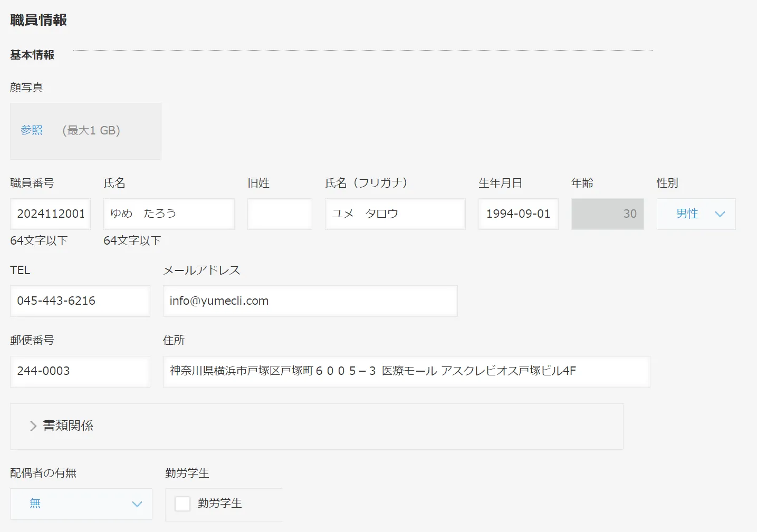Click the TEL input field
Image resolution: width=757 pixels, height=532 pixels.
pos(80,301)
